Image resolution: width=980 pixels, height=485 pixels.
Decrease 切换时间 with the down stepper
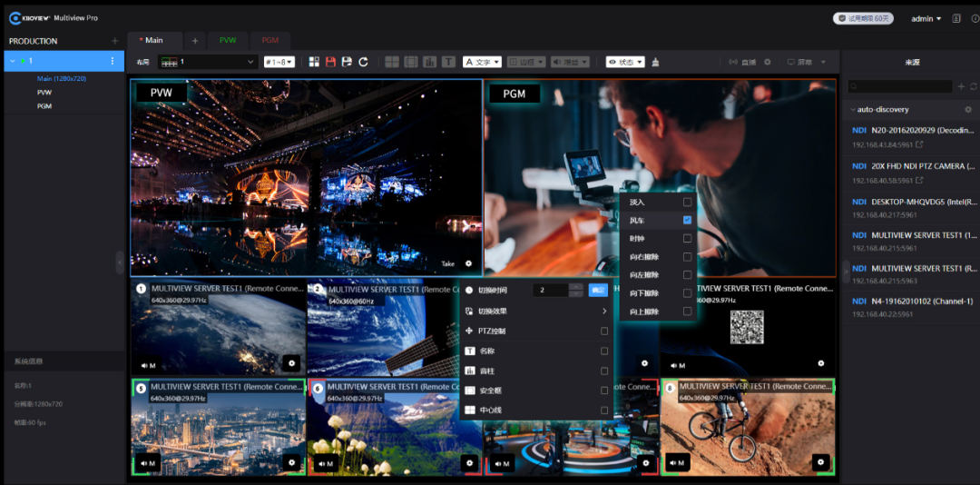point(576,293)
